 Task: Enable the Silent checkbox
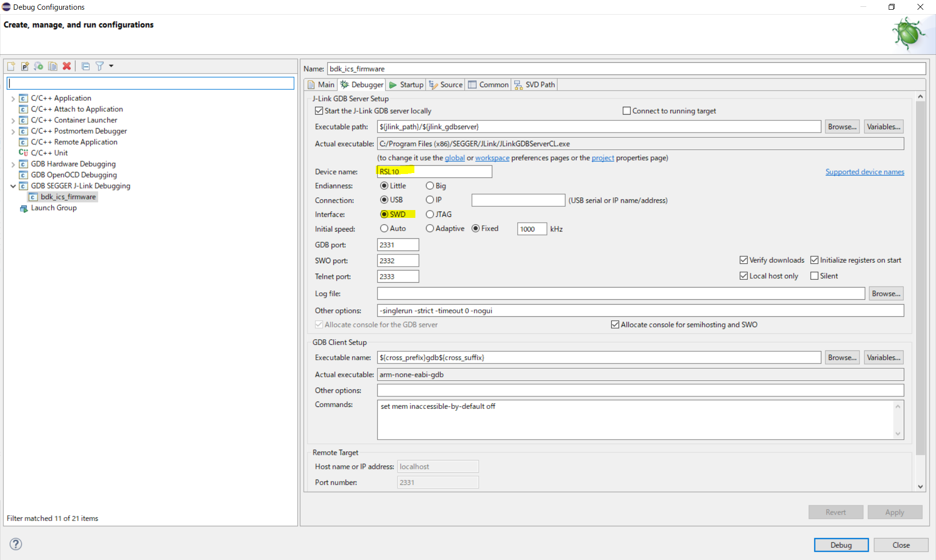pos(814,276)
